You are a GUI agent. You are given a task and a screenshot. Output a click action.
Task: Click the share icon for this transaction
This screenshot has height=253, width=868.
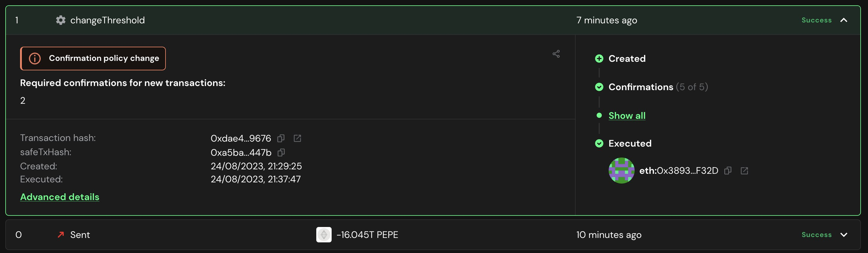[x=556, y=53]
